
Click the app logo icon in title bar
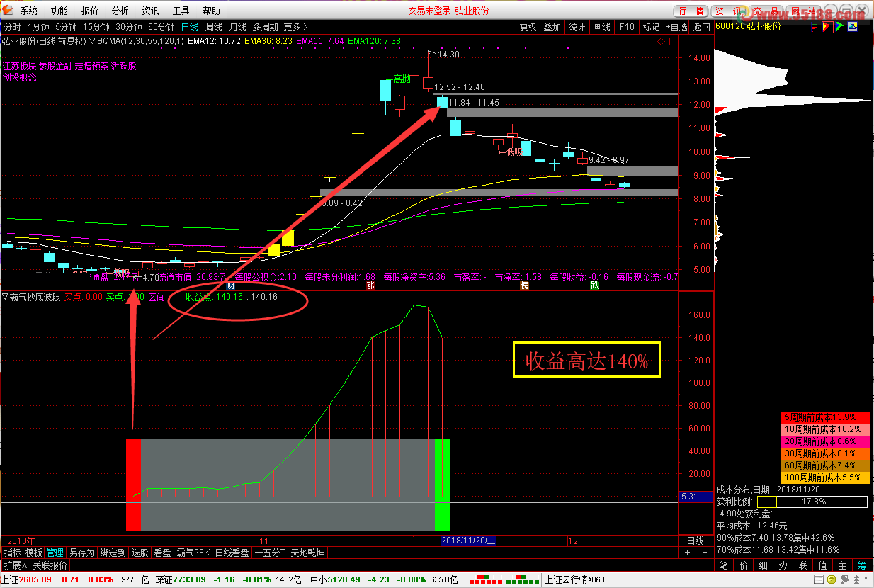pyautogui.click(x=8, y=11)
